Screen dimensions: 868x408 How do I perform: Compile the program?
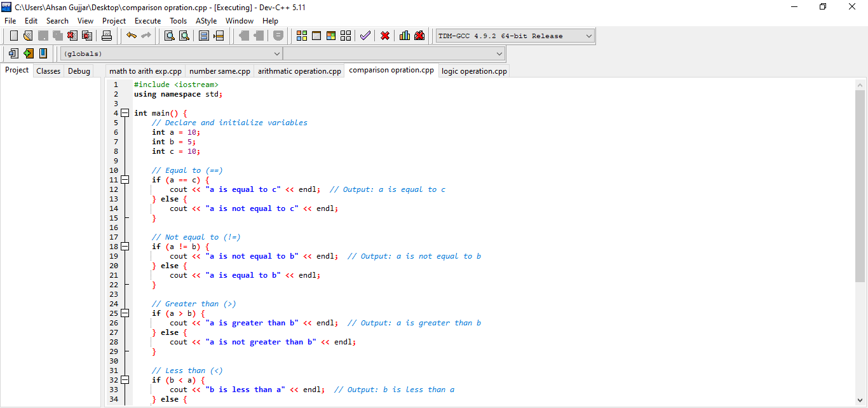[x=302, y=36]
